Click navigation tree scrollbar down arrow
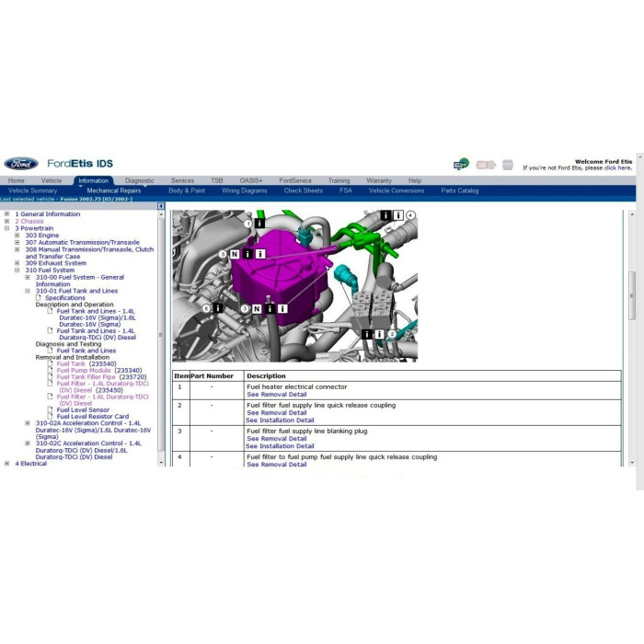This screenshot has width=644, height=644. click(161, 463)
